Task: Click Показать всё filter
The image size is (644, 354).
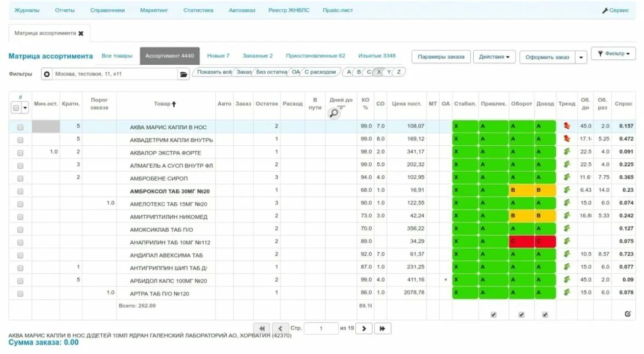Action: pos(214,72)
